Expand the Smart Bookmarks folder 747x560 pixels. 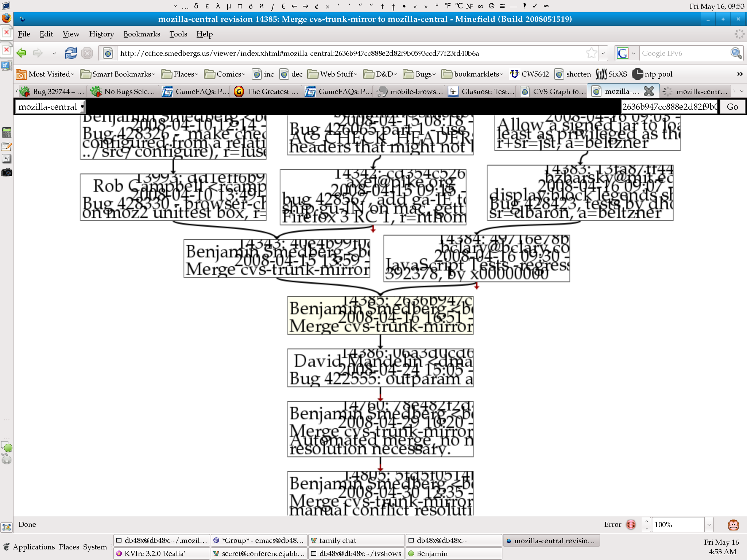point(118,74)
